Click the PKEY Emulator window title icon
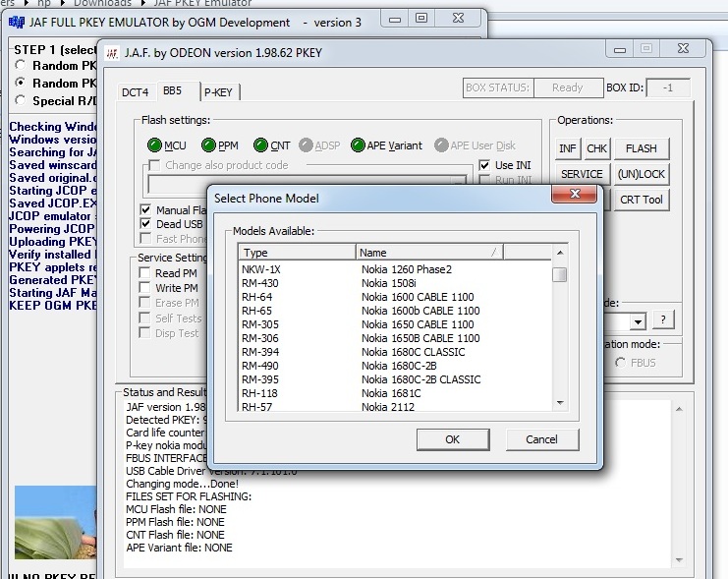Viewport: 728px width, 579px height. tap(17, 22)
